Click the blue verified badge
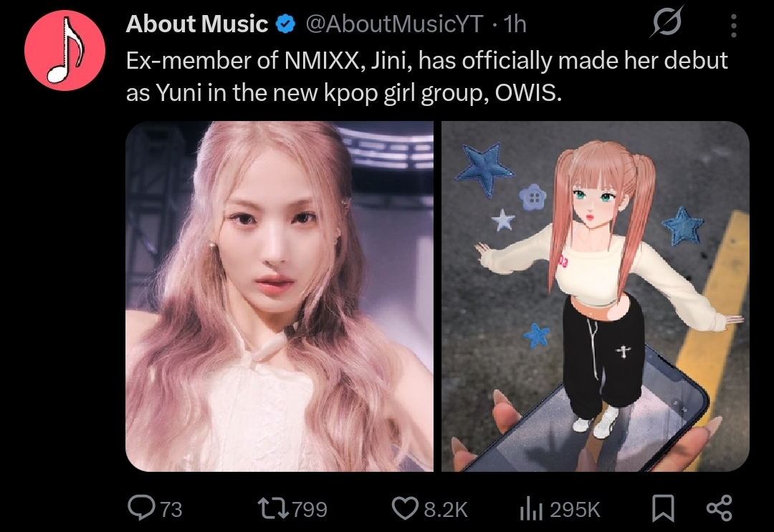This screenshot has width=774, height=532. click(285, 24)
